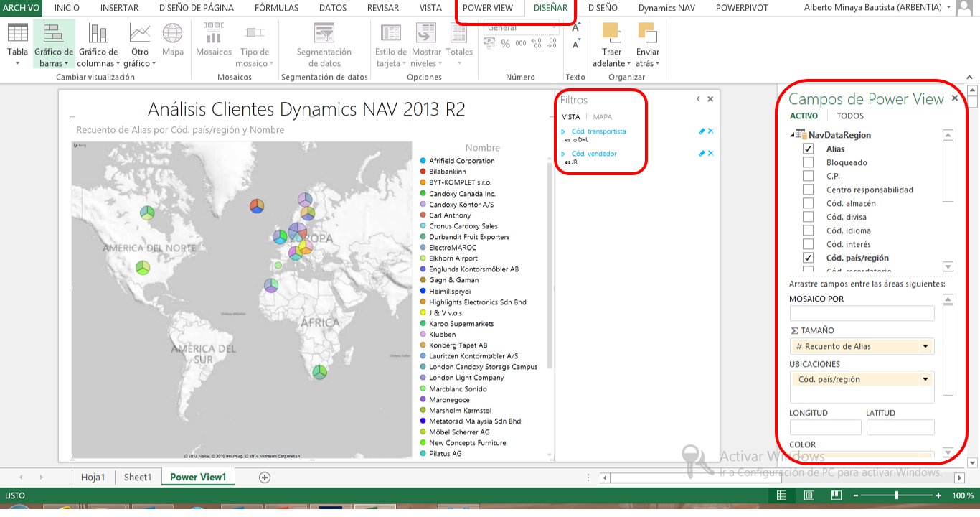
Task: Select the ACTIVO fields view
Action: point(804,116)
